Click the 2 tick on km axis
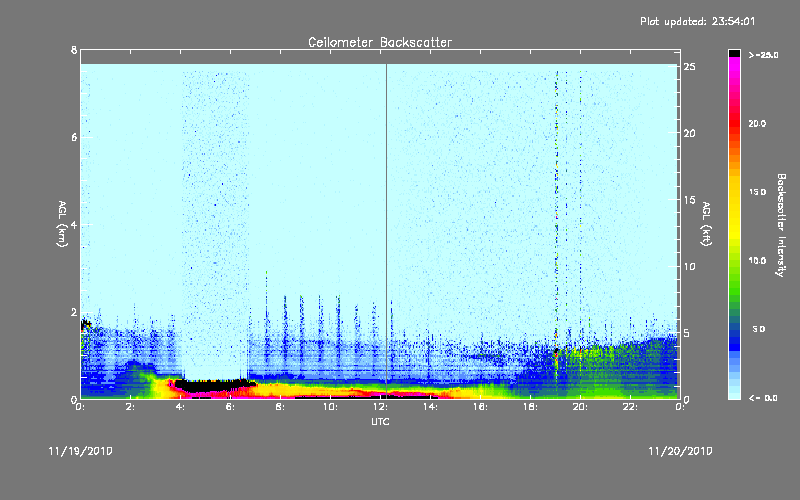 [x=74, y=312]
